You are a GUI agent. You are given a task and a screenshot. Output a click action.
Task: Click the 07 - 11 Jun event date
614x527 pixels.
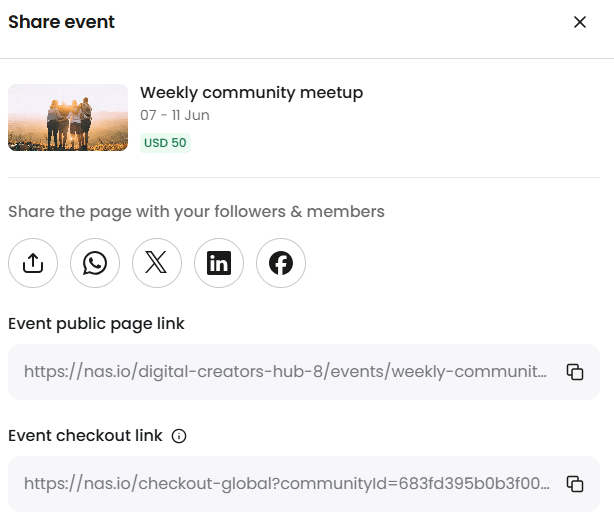click(x=175, y=116)
